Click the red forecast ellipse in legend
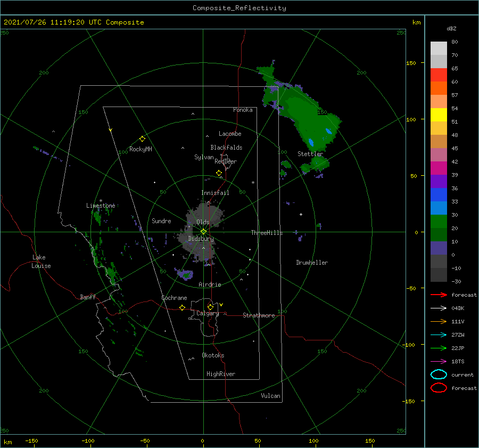 (439, 388)
